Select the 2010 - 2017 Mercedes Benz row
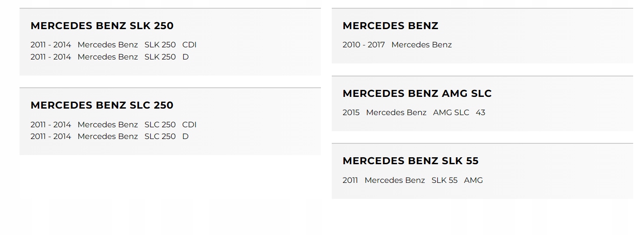644x235 pixels. [397, 45]
